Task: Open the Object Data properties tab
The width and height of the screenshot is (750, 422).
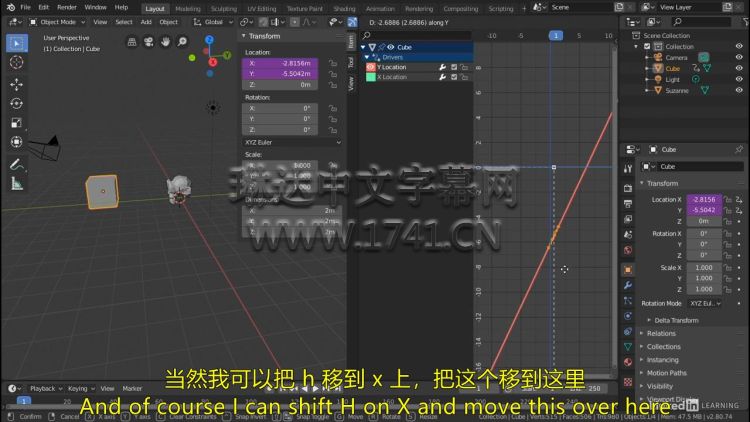Action: pyautogui.click(x=628, y=346)
